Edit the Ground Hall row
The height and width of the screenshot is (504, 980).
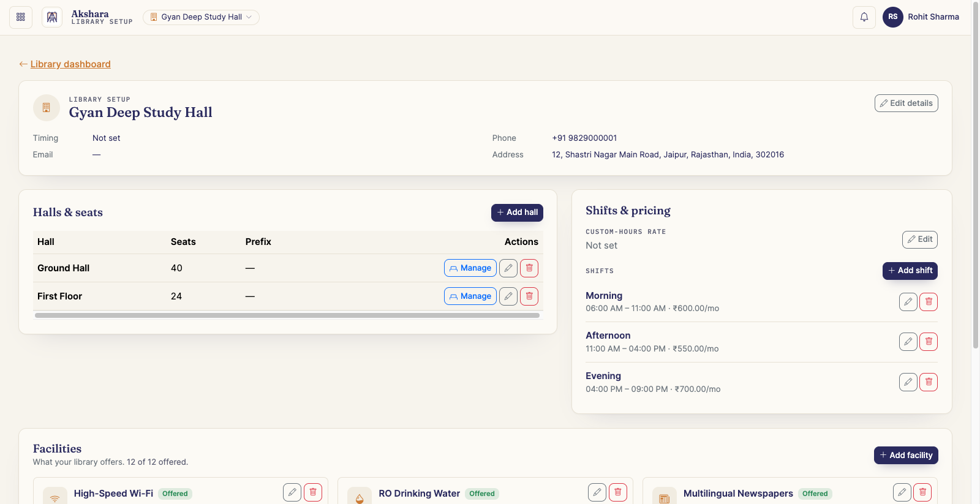(508, 268)
